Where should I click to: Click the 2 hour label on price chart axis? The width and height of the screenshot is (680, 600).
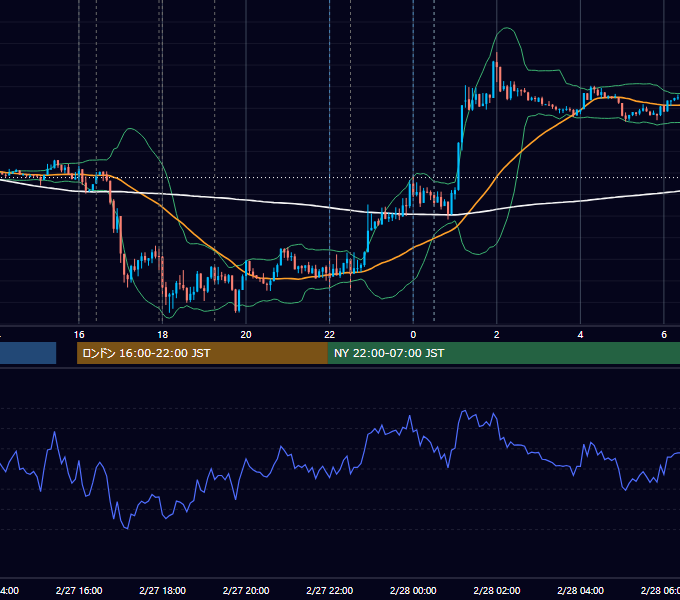497,335
